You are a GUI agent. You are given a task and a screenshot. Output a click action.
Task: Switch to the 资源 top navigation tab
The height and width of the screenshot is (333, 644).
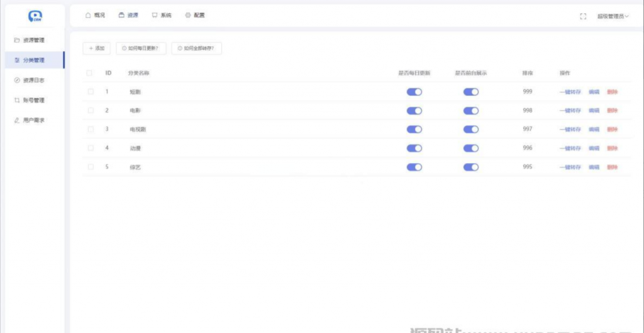point(129,15)
